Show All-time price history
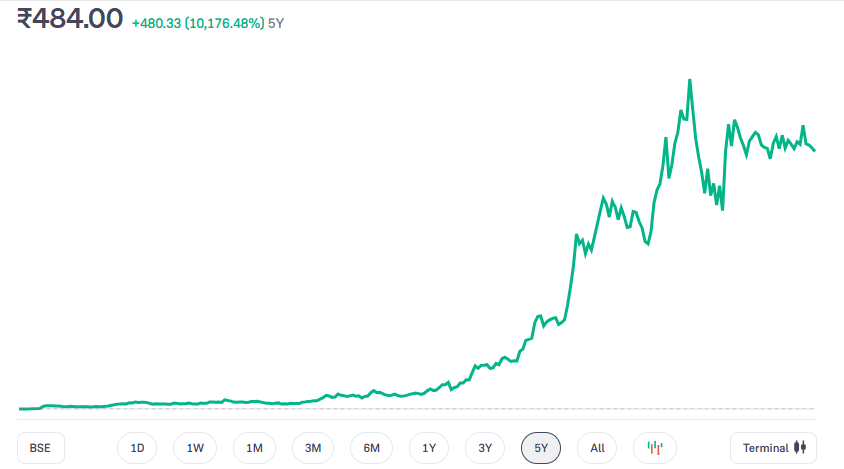Viewport: 844px width, 469px height. tap(597, 448)
